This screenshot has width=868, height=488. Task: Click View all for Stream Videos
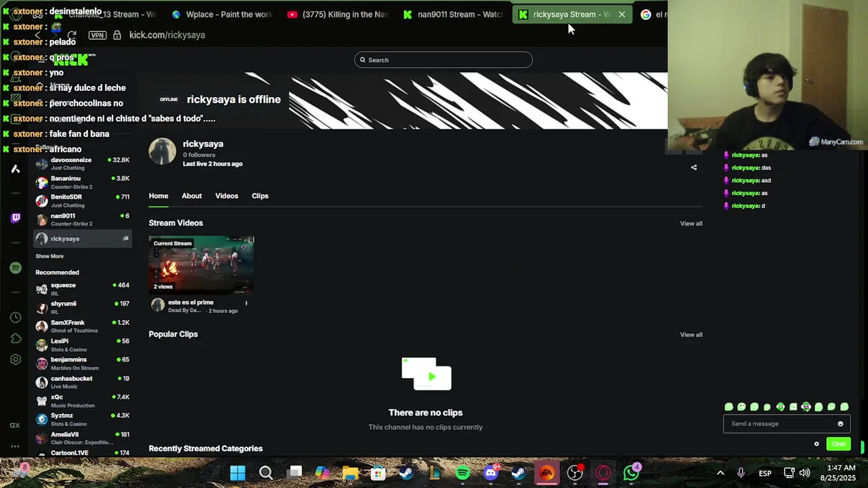691,224
